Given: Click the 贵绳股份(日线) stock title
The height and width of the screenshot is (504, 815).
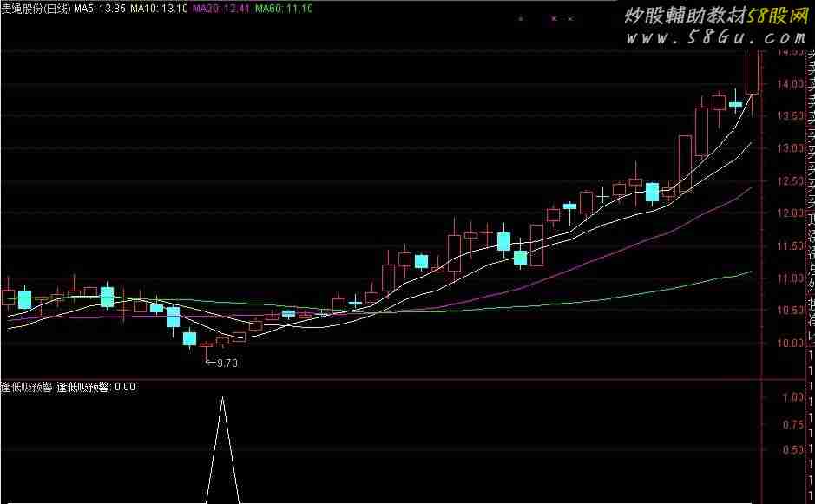Looking at the screenshot, I should click(35, 9).
